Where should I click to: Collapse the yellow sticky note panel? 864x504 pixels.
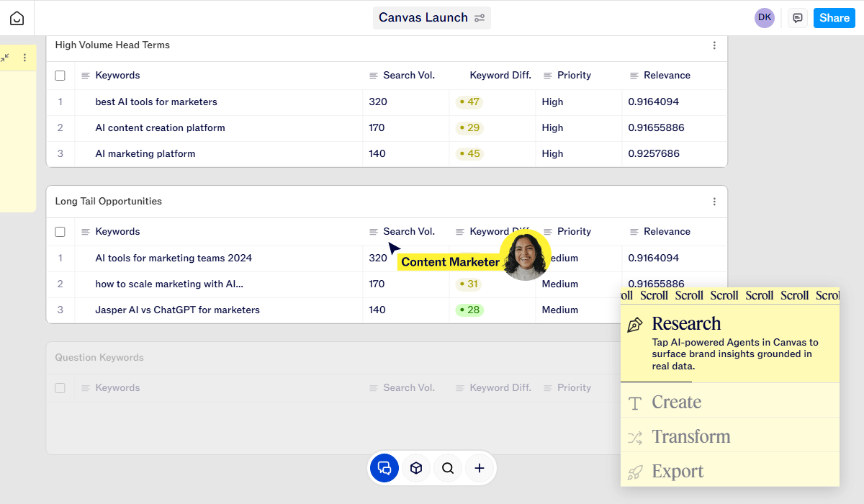coord(6,58)
